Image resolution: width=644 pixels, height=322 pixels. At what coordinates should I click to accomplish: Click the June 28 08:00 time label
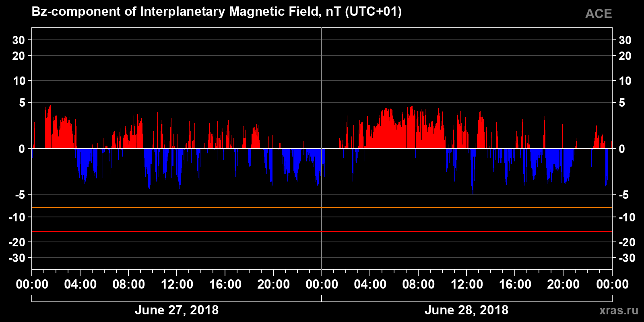click(x=419, y=284)
